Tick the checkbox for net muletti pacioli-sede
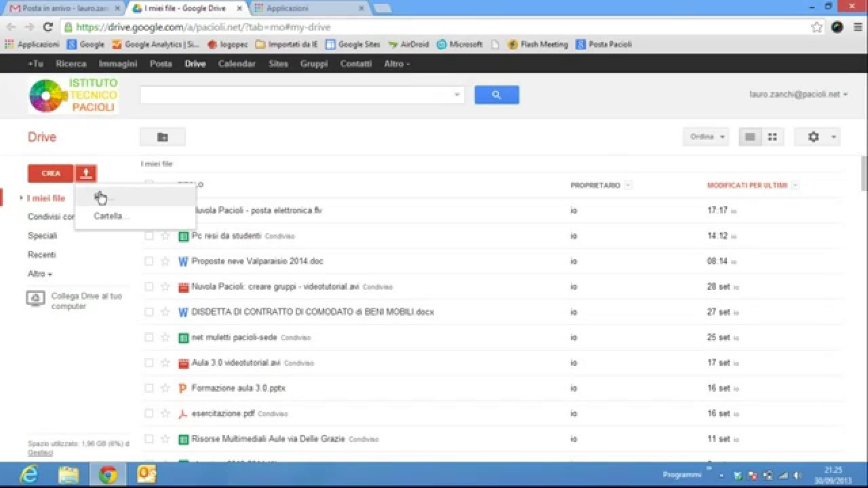868x488 pixels. click(149, 338)
